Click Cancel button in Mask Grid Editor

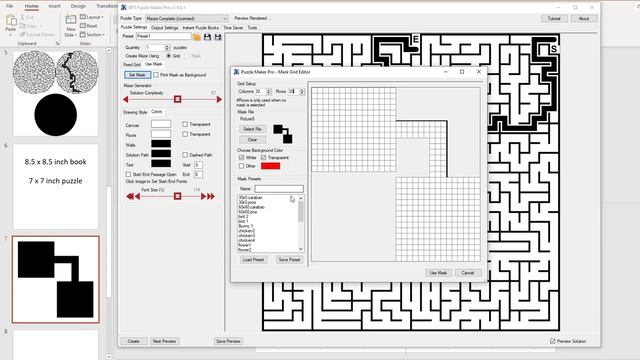point(468,273)
